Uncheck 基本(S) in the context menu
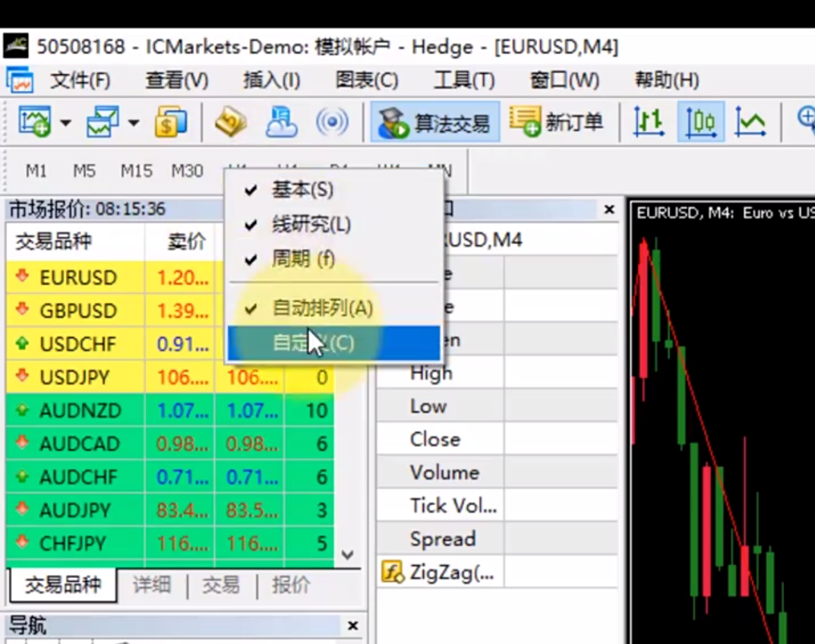This screenshot has width=815, height=644. click(333, 190)
